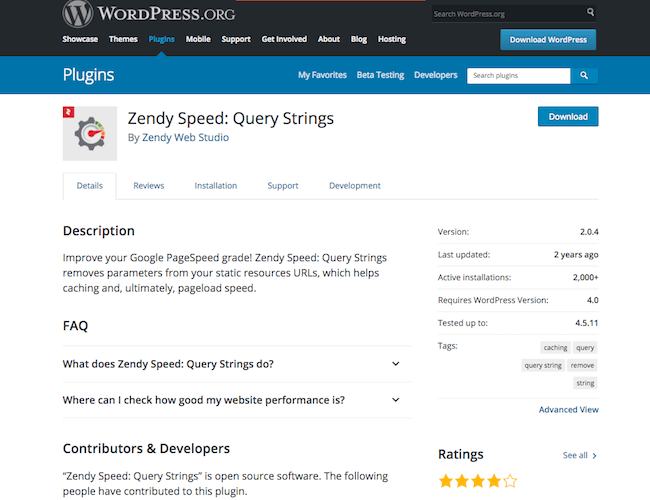Click the blue plugin search button
Screen dimensions: 650x500
point(584,76)
